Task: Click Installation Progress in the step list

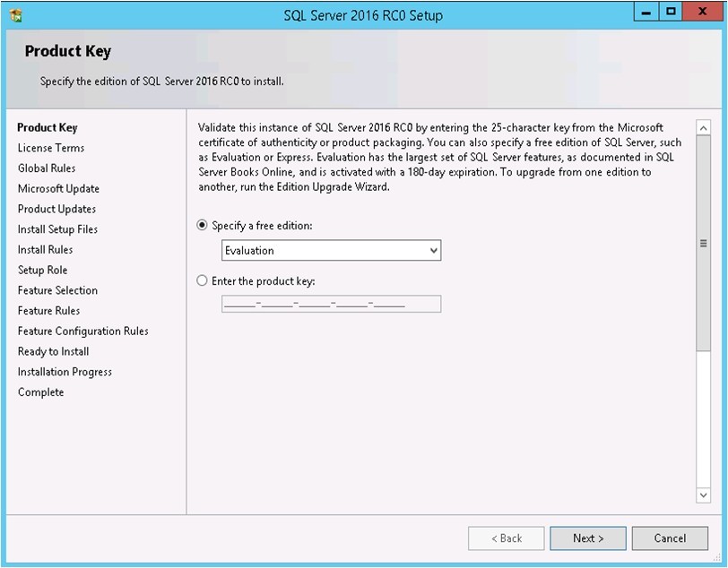Action: (65, 372)
